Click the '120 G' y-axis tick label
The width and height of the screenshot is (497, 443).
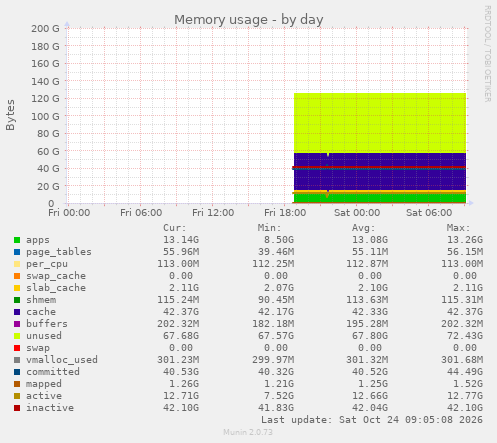tap(45, 99)
